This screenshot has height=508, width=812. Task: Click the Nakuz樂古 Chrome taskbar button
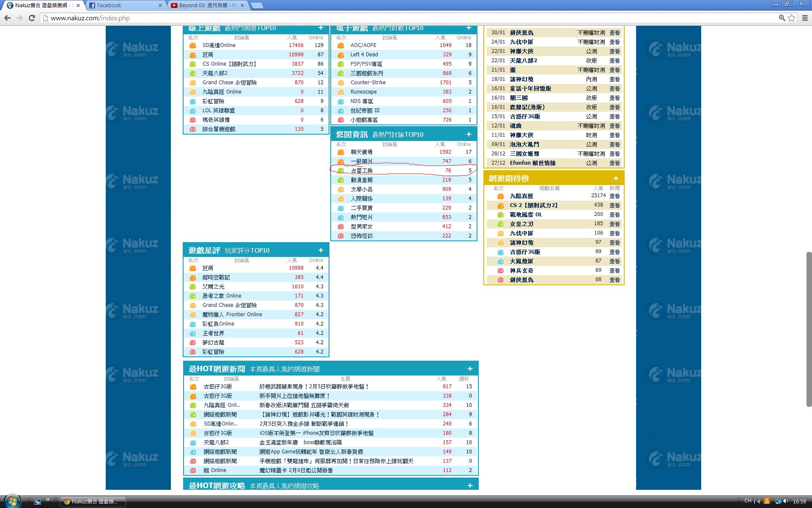pos(93,501)
